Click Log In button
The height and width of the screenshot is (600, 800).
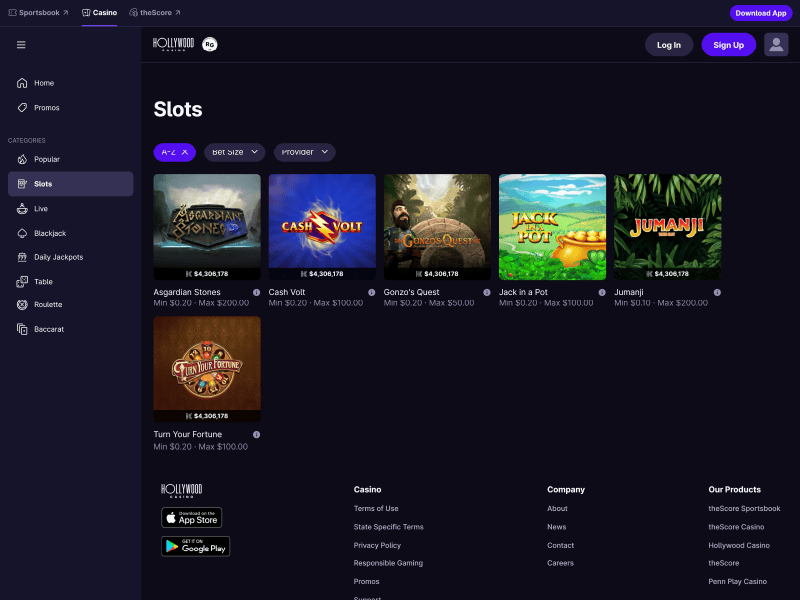click(x=669, y=45)
